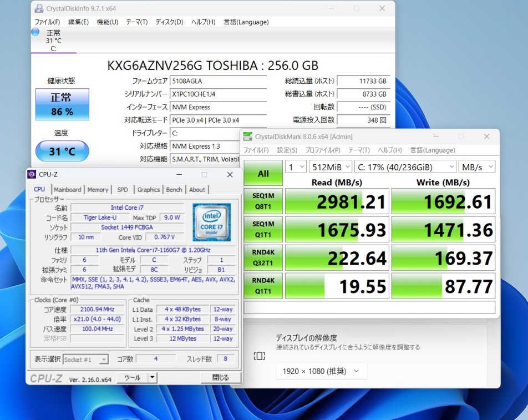
Task: Select the C: drive chip in CrystalDiskInfo toolbar
Action: click(x=53, y=39)
